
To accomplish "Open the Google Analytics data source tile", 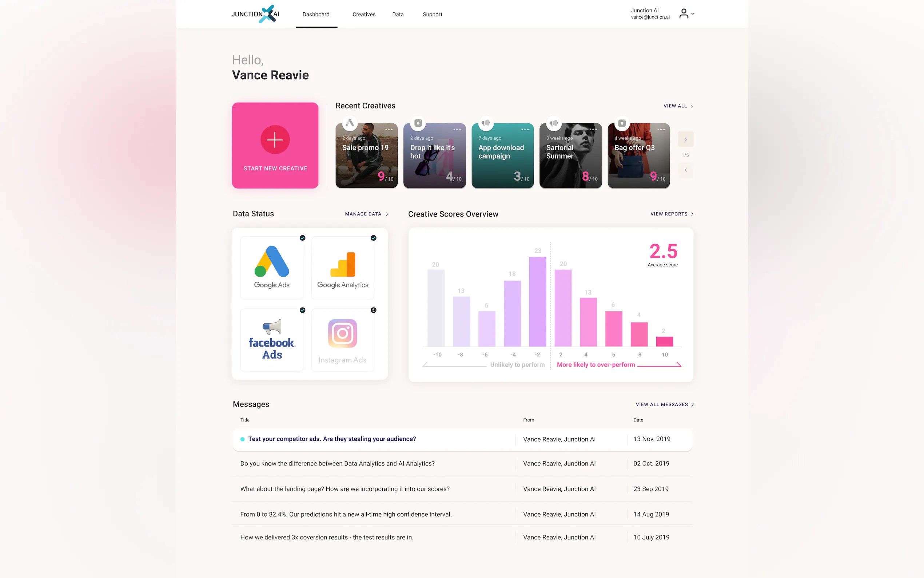I will [x=342, y=268].
